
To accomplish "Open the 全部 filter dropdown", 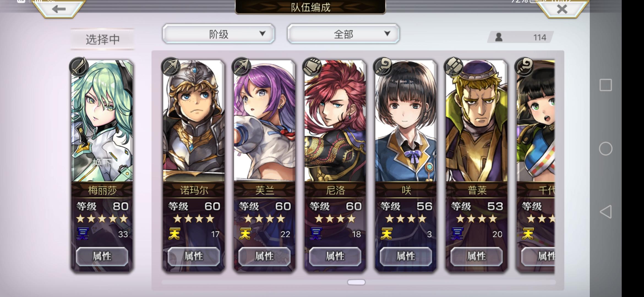I will click(x=343, y=34).
